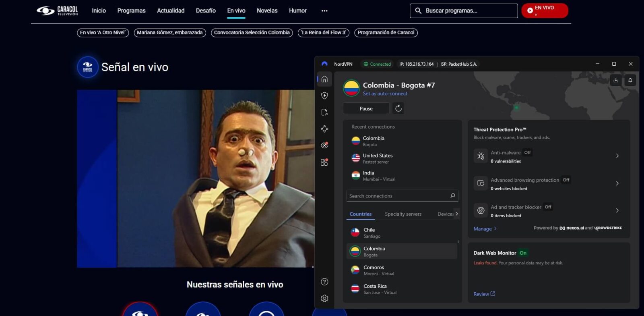
Task: Open Threat Protection shield icon in sidebar
Action: coord(324,96)
